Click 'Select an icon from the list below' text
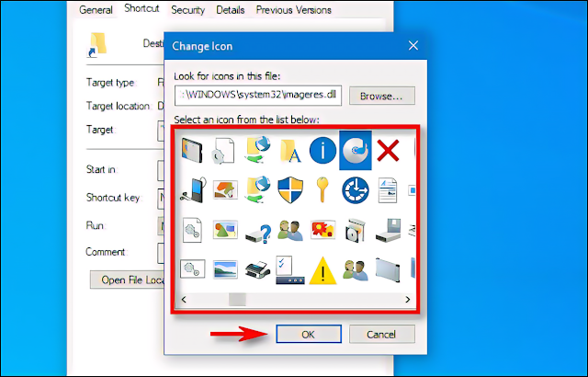The width and height of the screenshot is (588, 377). pos(246,120)
